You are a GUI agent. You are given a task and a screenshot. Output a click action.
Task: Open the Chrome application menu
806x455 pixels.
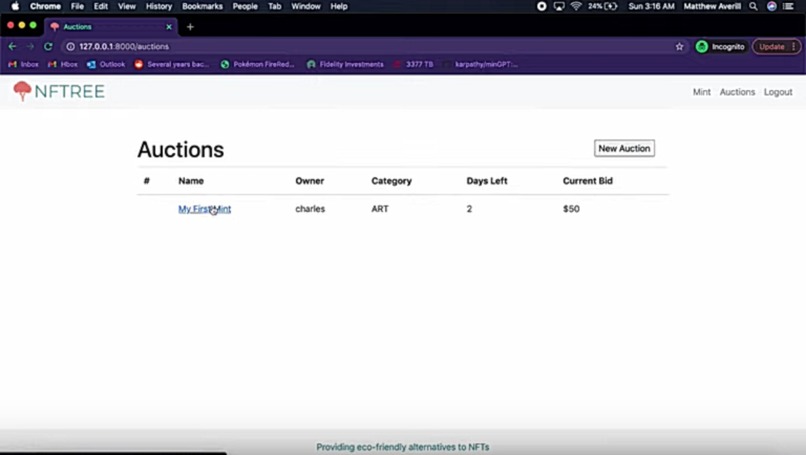(x=45, y=6)
